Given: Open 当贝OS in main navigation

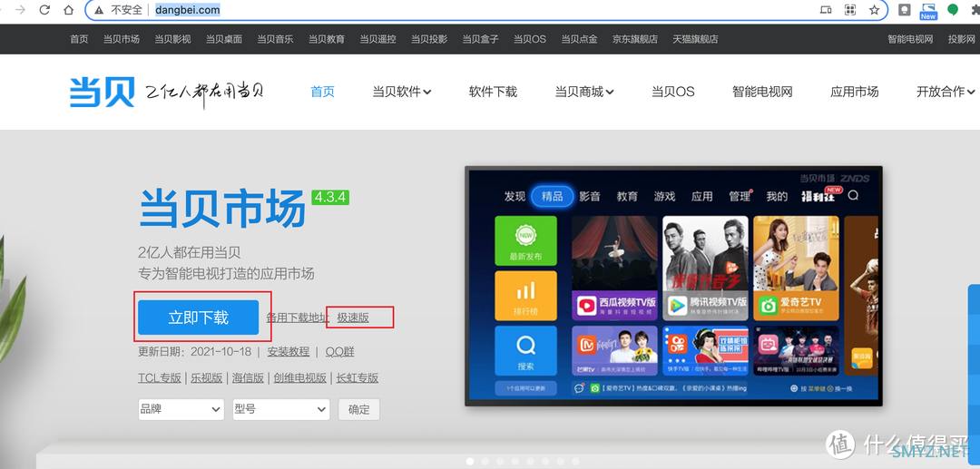Looking at the screenshot, I should 673,92.
